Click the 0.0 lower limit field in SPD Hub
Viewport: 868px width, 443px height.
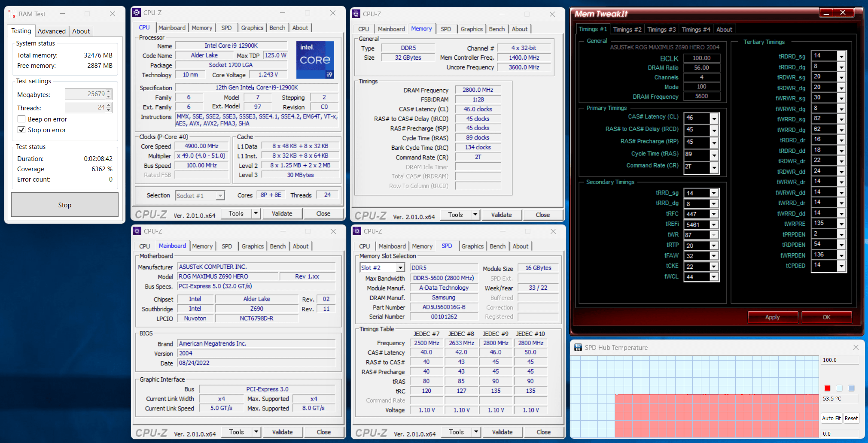pyautogui.click(x=840, y=434)
